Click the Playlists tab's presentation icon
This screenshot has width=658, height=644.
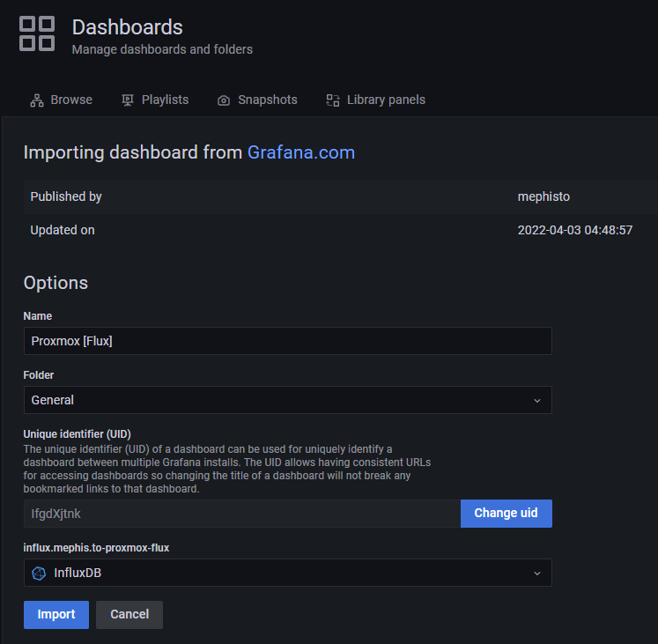[128, 100]
